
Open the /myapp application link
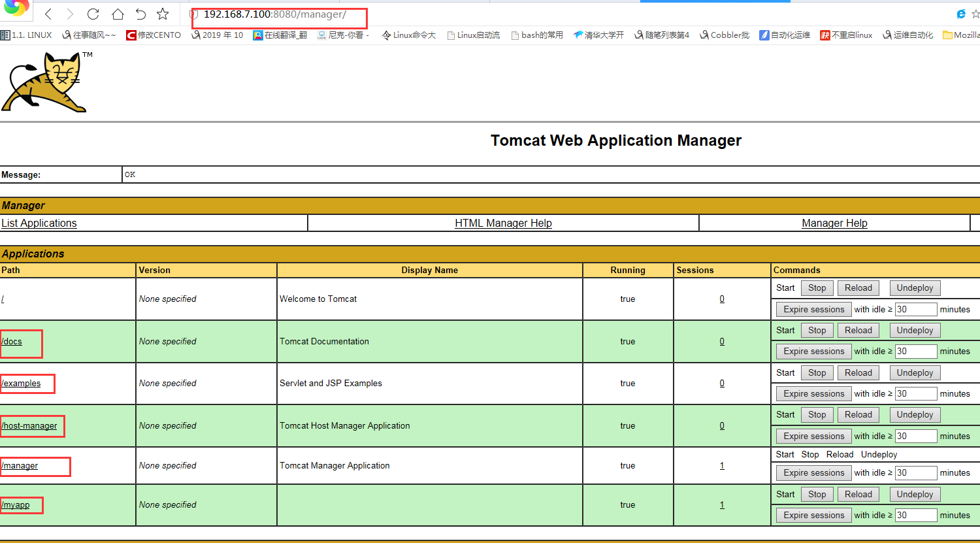coord(16,504)
